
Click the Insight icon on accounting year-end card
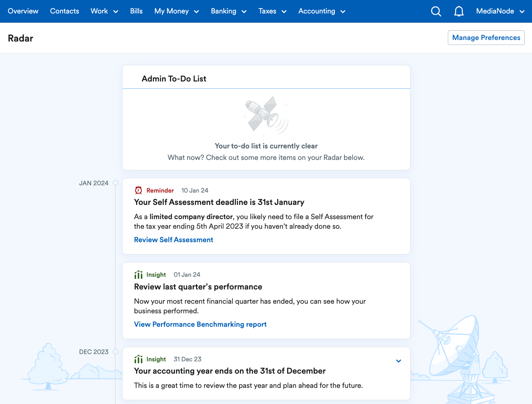pos(138,359)
